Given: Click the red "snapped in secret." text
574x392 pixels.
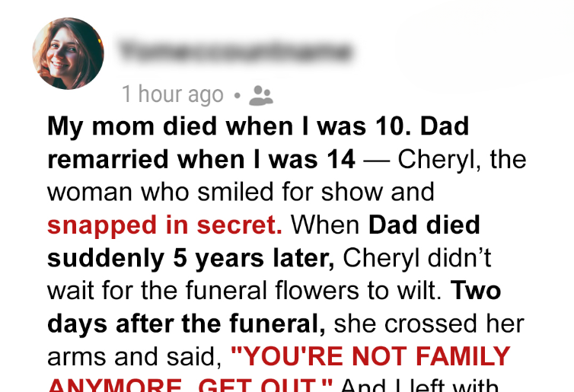Looking at the screenshot, I should (164, 225).
